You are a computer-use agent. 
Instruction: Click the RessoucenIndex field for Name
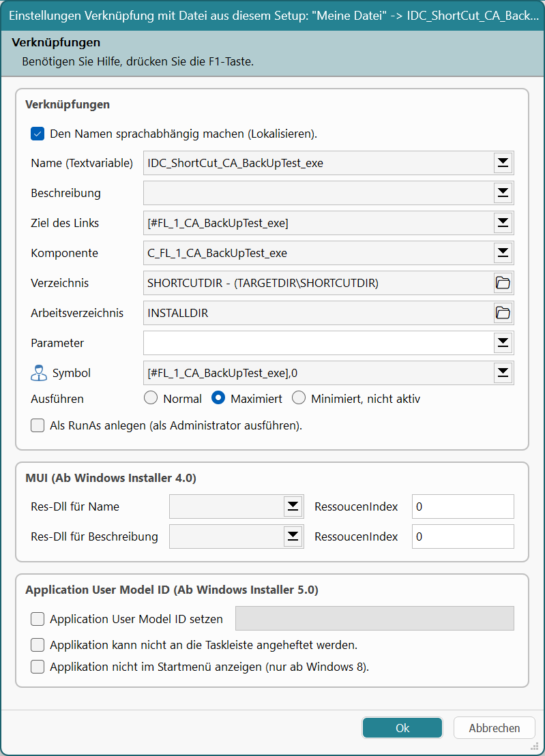click(462, 506)
